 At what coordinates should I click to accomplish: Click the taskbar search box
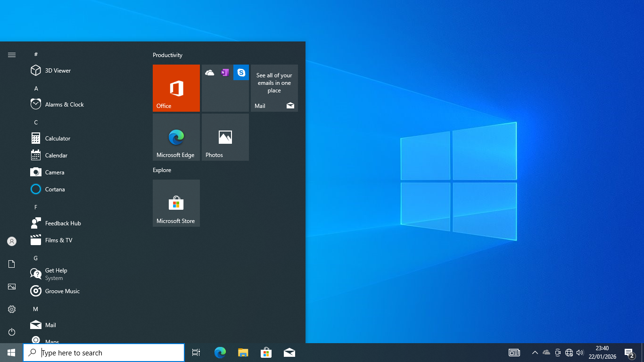click(x=104, y=353)
